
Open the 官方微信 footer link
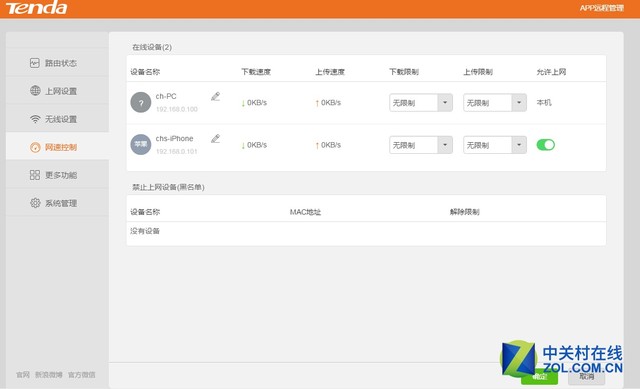[82, 375]
